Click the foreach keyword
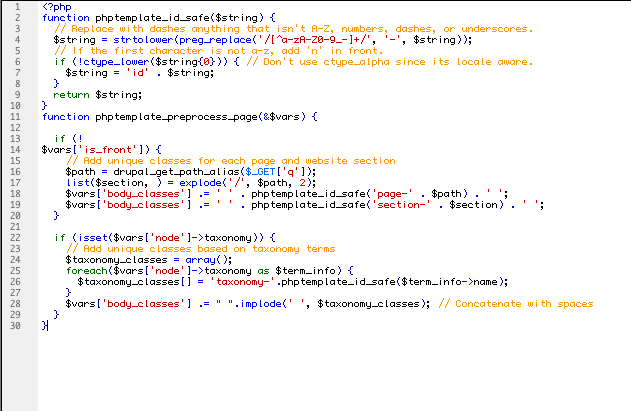This screenshot has width=631, height=411. coord(86,270)
